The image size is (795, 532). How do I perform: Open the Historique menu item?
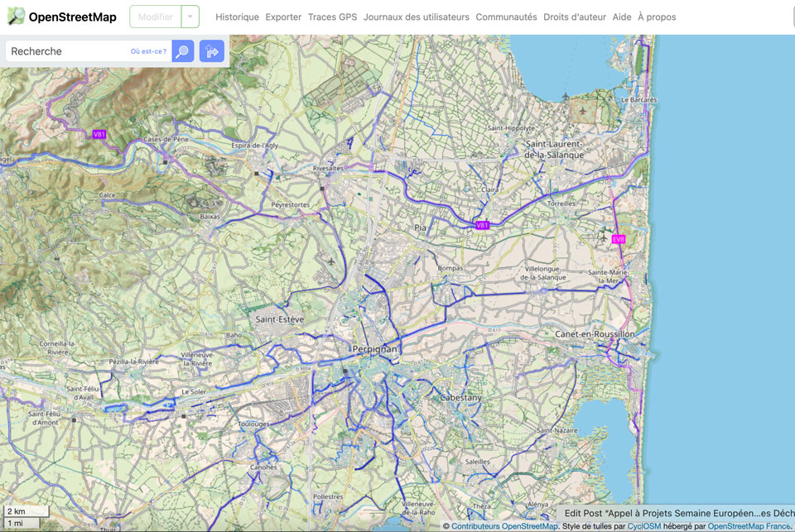237,16
